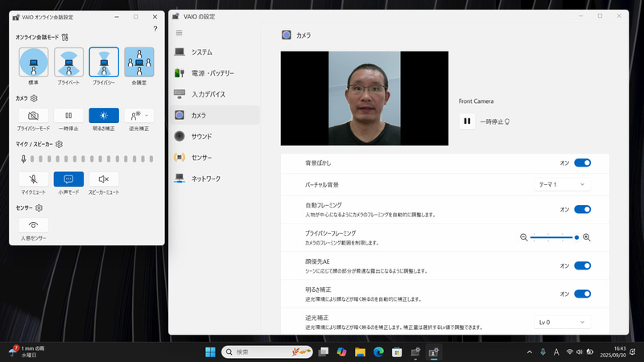644x362 pixels.
Task: Click the taskbar 検索 box
Action: pos(267,352)
